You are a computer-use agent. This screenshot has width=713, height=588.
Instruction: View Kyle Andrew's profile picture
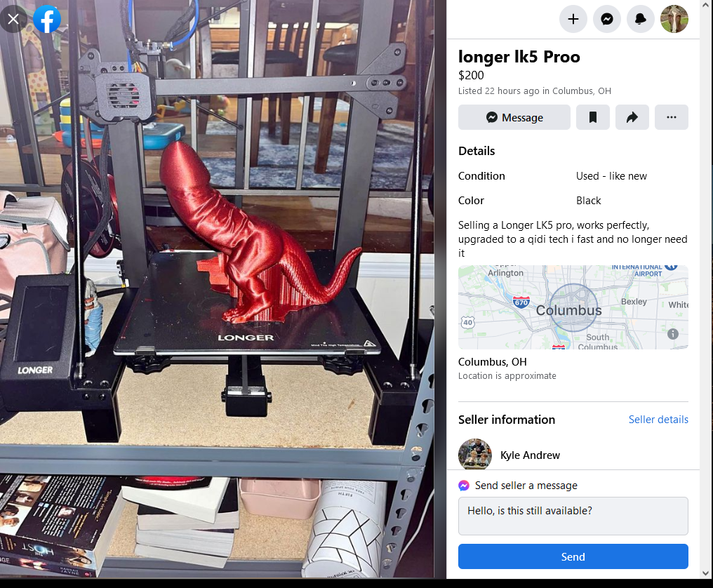point(474,454)
